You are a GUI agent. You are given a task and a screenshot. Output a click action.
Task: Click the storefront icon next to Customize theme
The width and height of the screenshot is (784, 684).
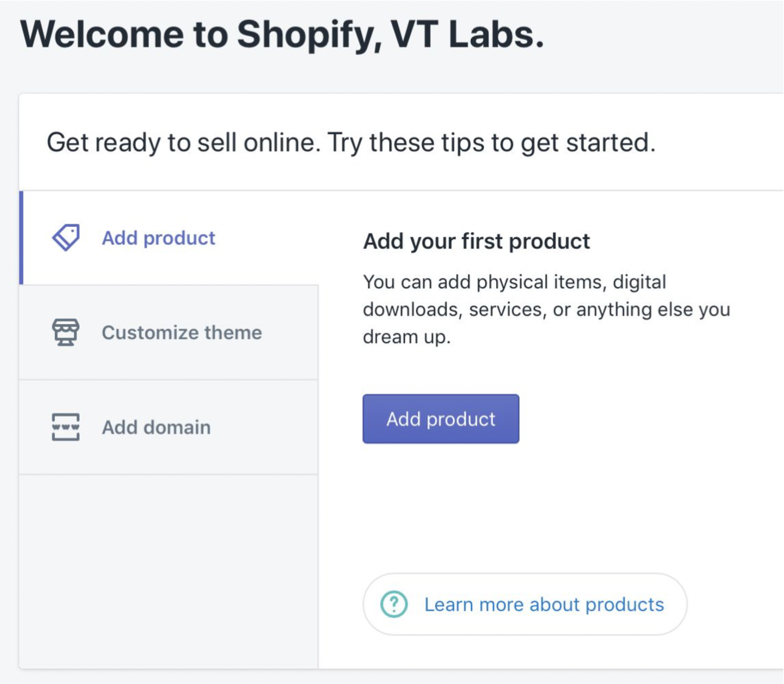point(66,332)
